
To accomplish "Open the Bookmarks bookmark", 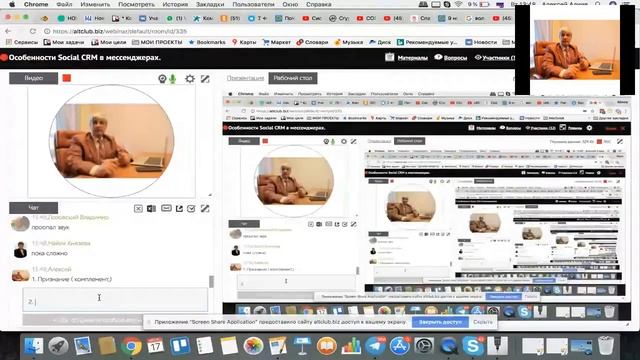I will pyautogui.click(x=207, y=42).
